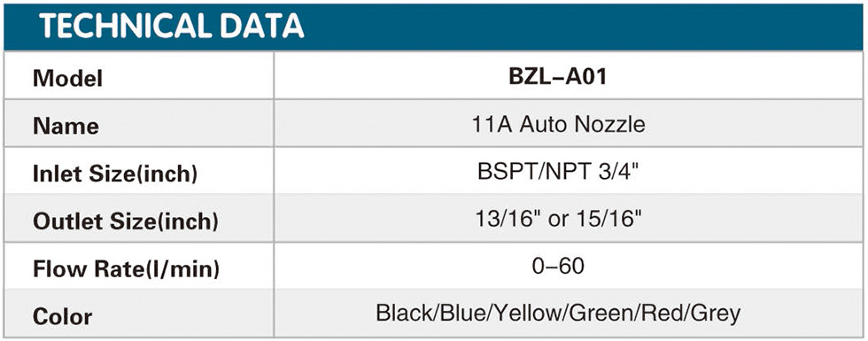This screenshot has width=868, height=341.
Task: Select the Outlet Size(inch) label
Action: click(126, 222)
